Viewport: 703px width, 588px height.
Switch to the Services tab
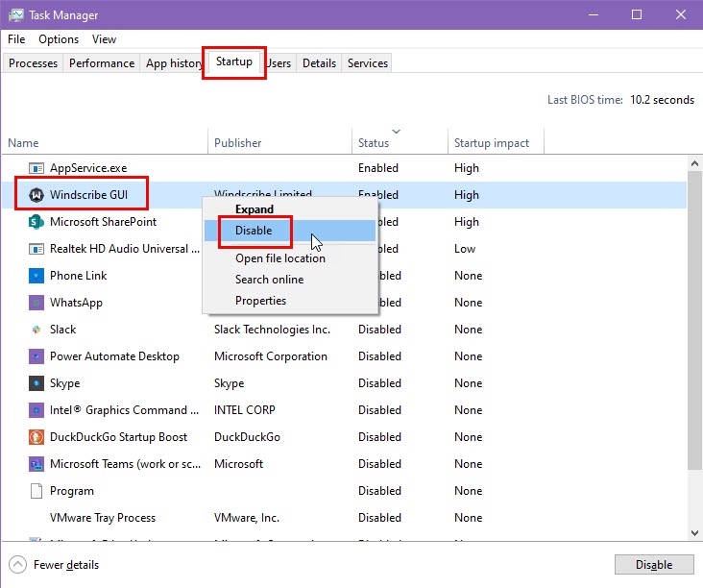coord(368,63)
